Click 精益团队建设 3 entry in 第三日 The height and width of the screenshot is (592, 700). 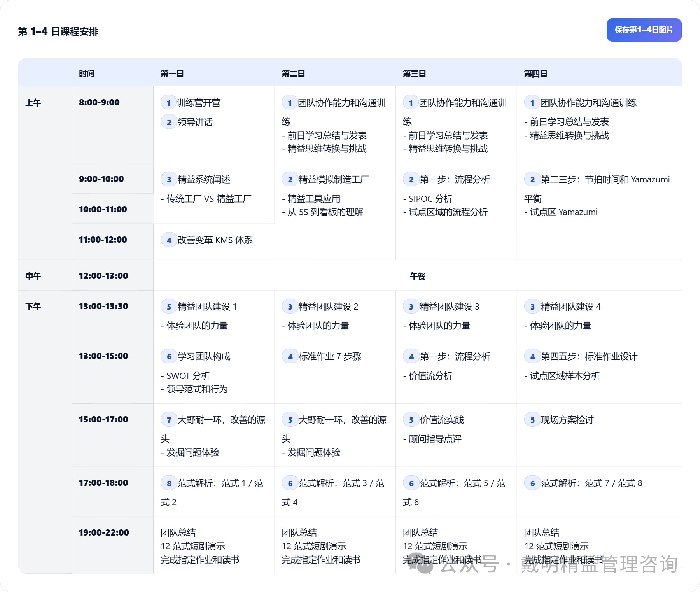tap(449, 307)
